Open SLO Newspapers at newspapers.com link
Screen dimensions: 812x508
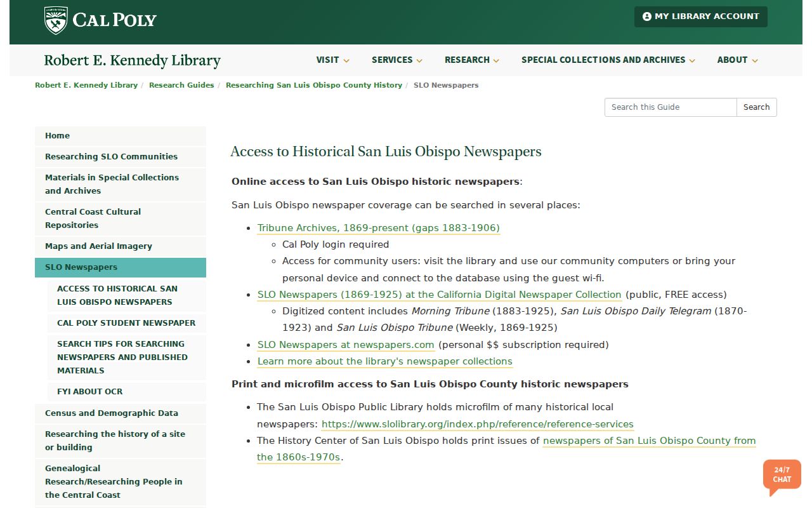[346, 345]
